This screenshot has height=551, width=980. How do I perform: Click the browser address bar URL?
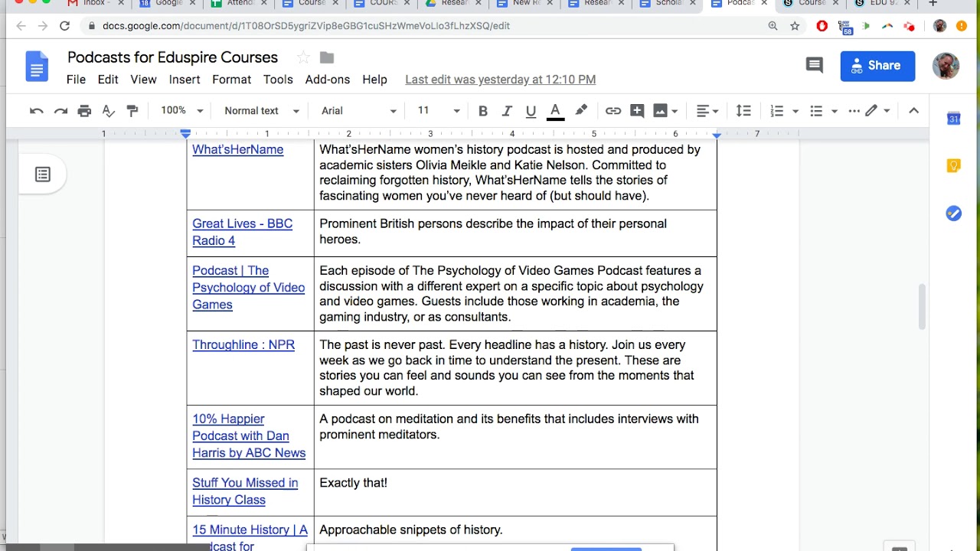[306, 26]
